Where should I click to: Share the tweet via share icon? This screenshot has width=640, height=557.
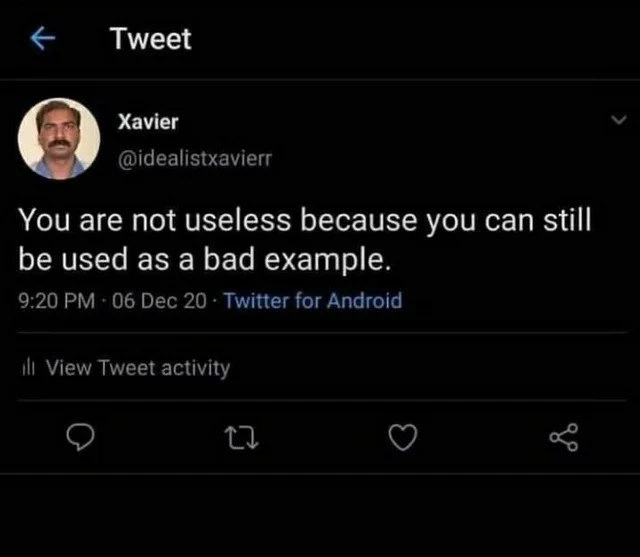click(564, 437)
